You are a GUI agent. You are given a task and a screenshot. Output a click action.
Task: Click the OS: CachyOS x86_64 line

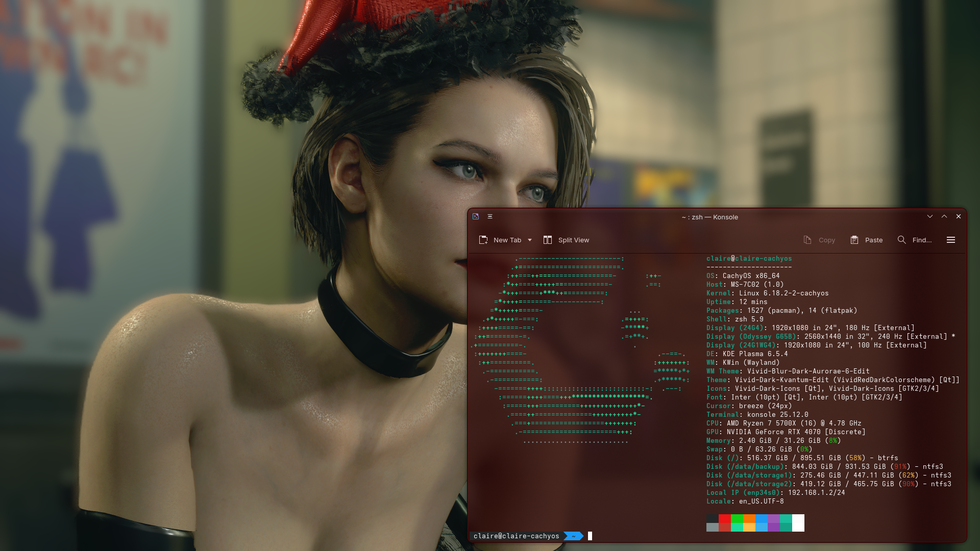tap(743, 276)
